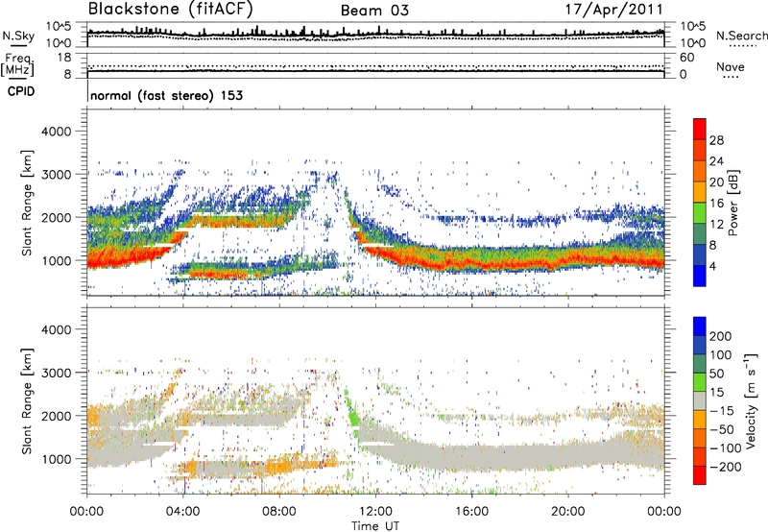This screenshot has height=532, width=768.
Task: Select "Slant Range [km]" label of power panel
Action: (27, 203)
